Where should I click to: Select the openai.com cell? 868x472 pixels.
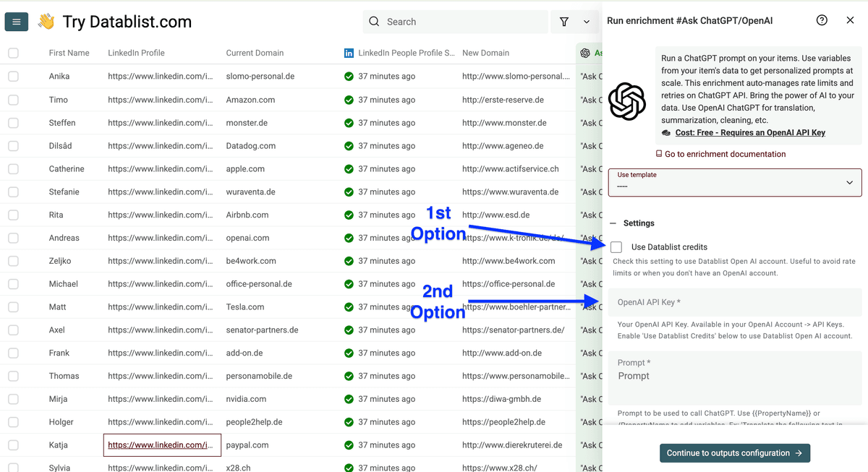click(x=247, y=238)
